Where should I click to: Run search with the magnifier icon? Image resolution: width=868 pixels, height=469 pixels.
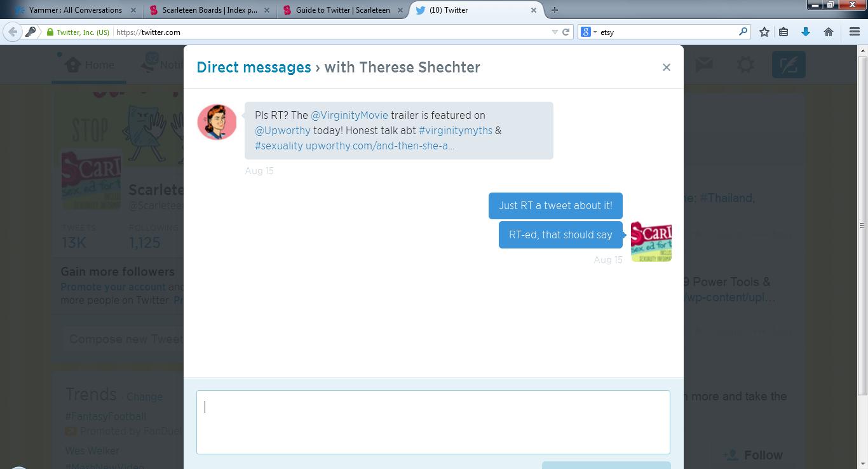click(x=743, y=32)
